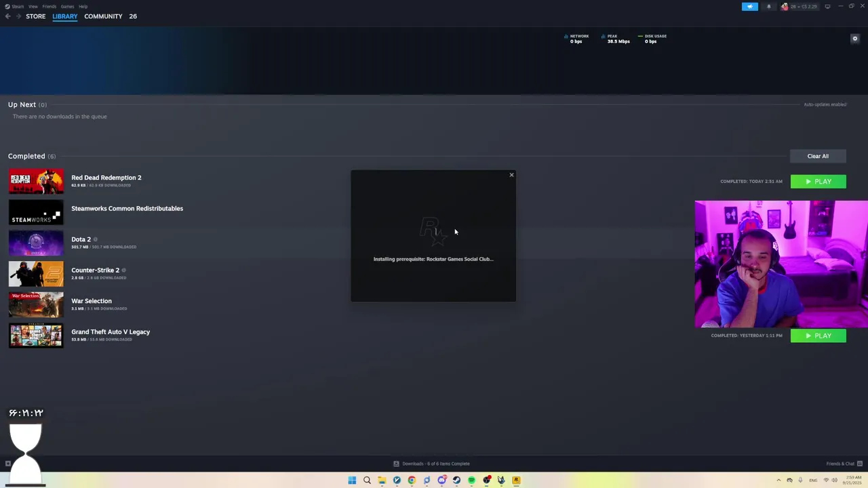Open File Explorer from taskbar

pos(382,481)
